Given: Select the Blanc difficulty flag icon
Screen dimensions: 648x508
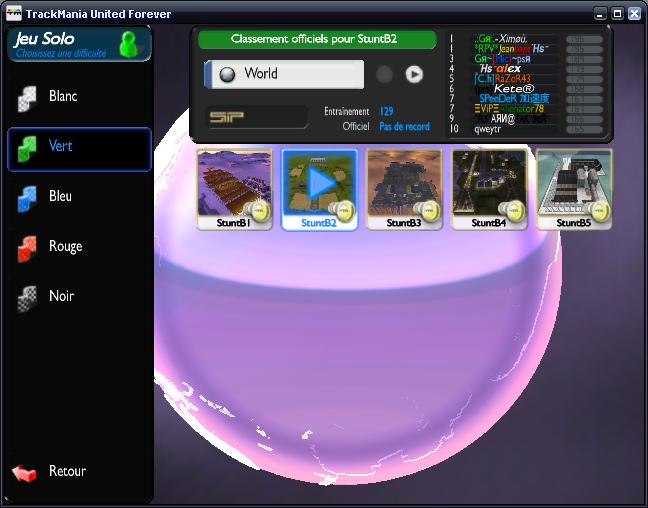Looking at the screenshot, I should click(27, 97).
